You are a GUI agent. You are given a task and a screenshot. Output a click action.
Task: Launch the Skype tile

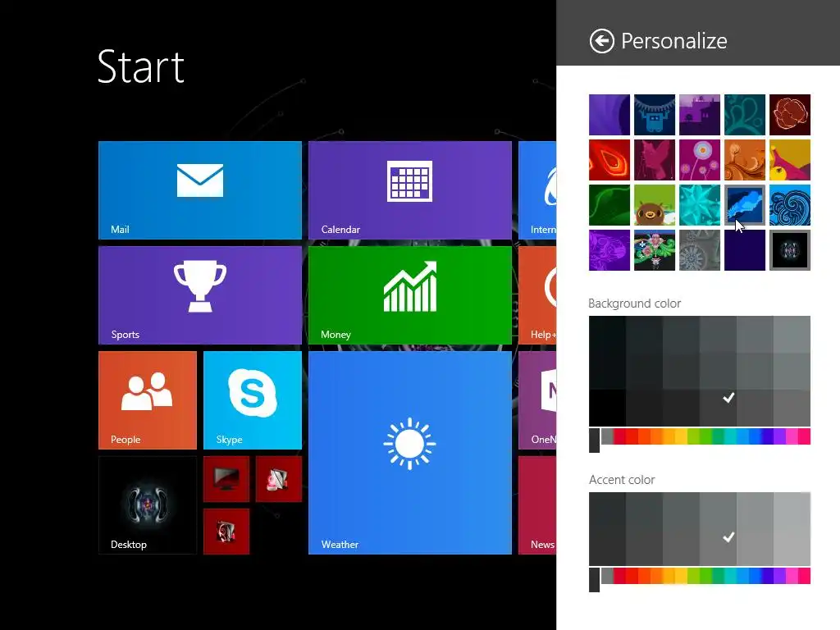click(253, 400)
